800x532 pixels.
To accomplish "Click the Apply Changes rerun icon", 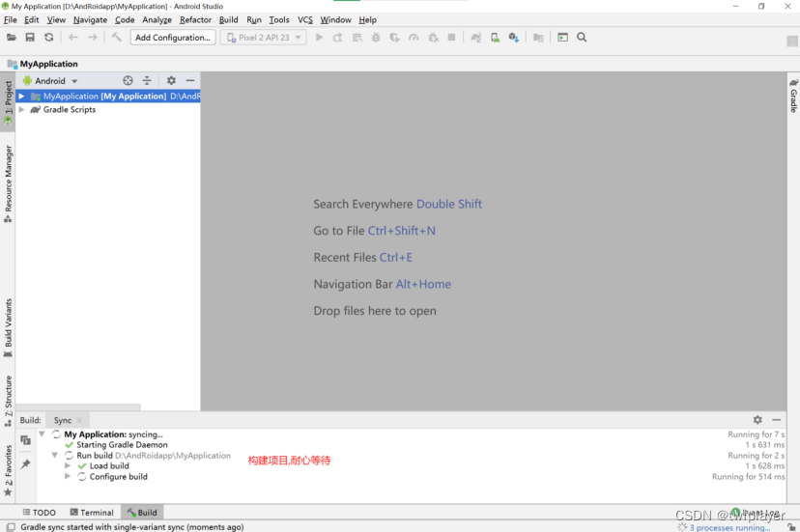I will 338,38.
